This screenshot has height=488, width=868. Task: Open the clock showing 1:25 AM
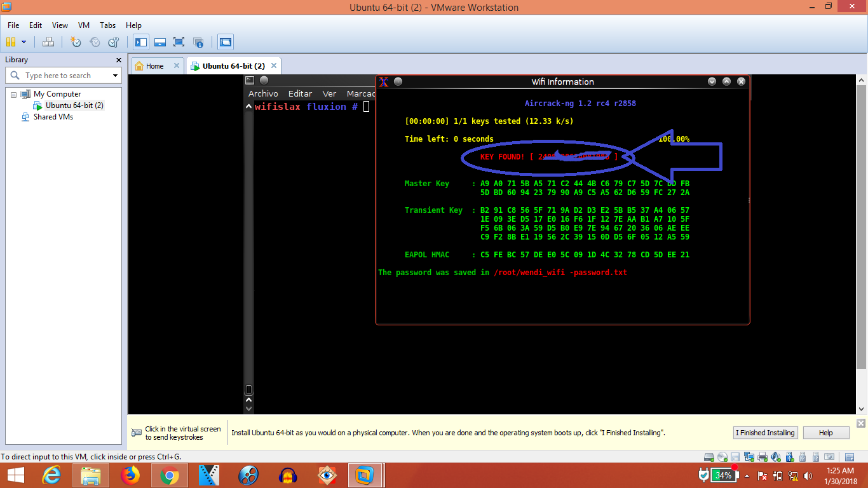coord(839,475)
